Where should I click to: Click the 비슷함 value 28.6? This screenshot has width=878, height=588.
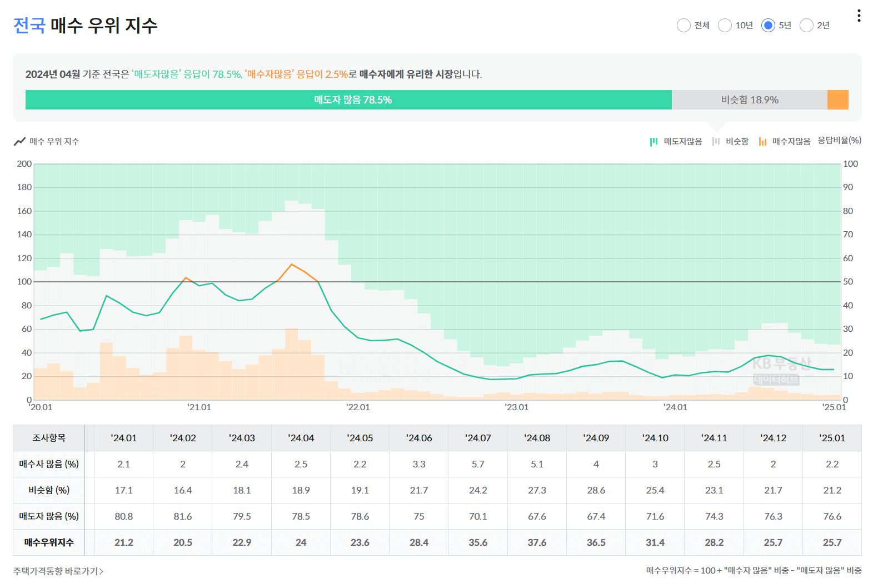[596, 490]
